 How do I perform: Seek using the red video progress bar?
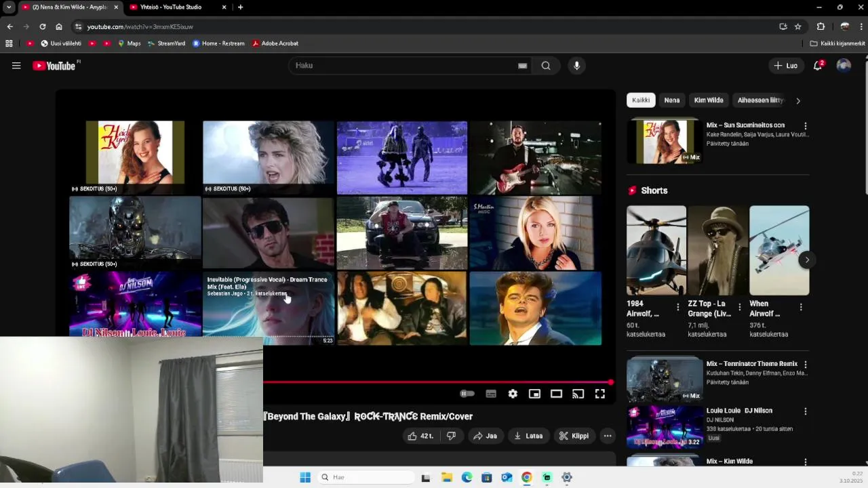[437, 382]
